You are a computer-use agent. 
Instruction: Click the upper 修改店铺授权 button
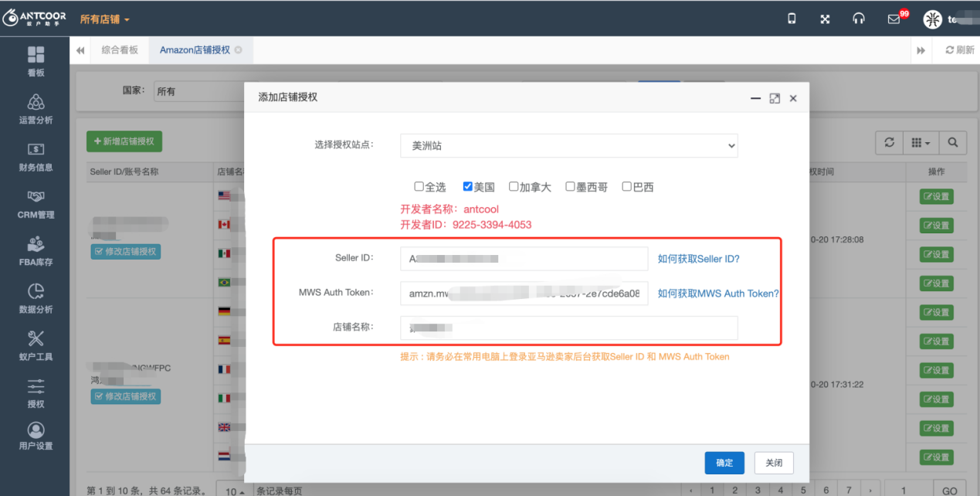click(x=126, y=252)
